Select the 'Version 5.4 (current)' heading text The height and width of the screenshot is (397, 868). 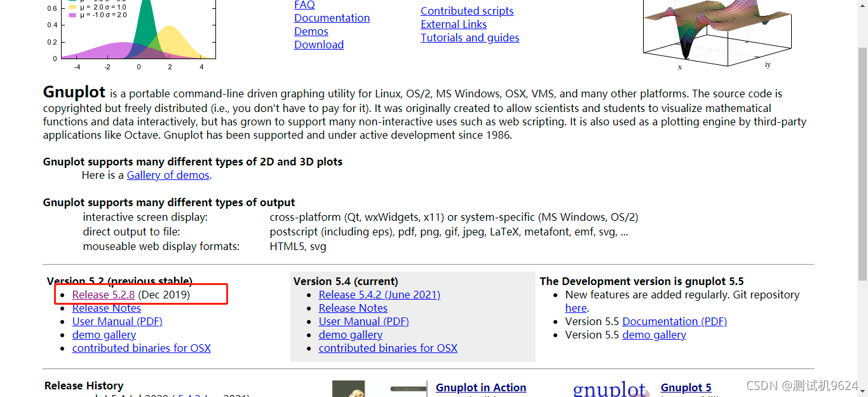pyautogui.click(x=346, y=281)
